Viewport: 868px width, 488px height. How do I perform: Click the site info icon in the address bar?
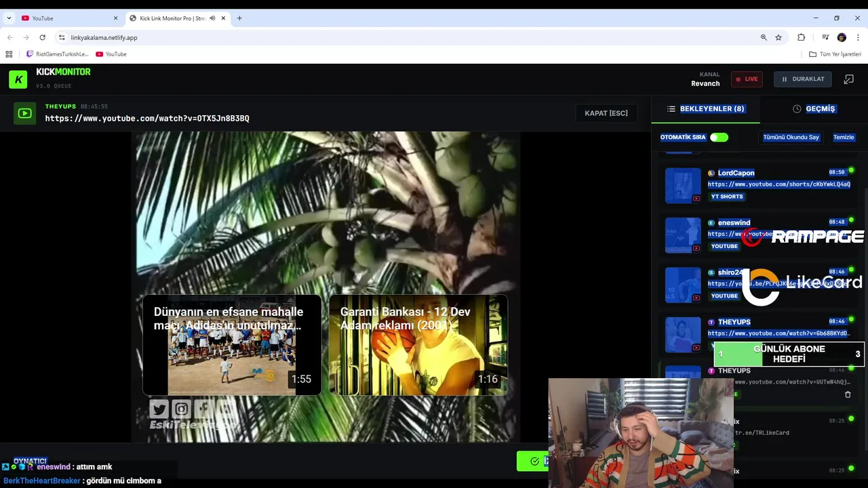click(62, 37)
